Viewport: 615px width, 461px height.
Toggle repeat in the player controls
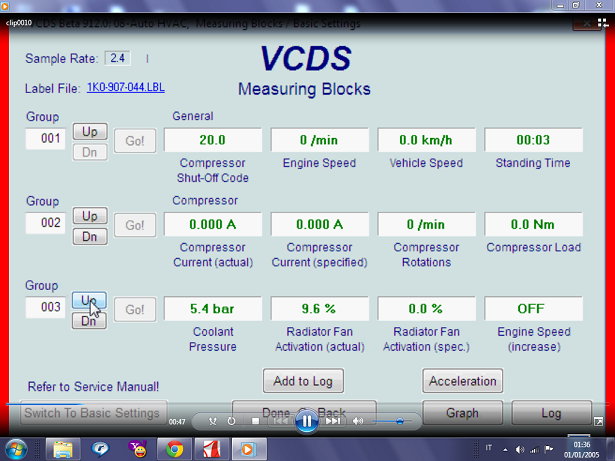(232, 422)
